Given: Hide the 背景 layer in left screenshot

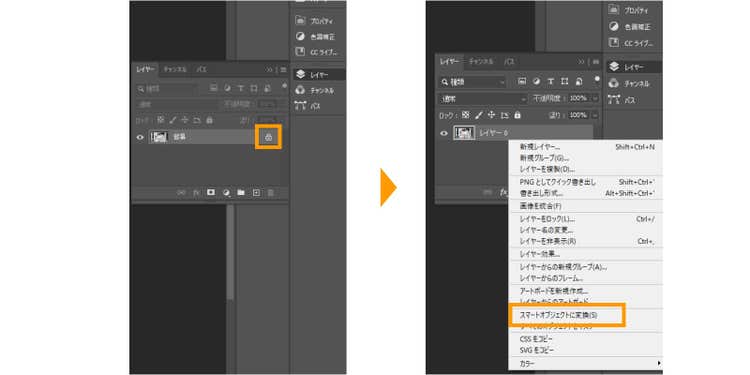Looking at the screenshot, I should pos(140,137).
